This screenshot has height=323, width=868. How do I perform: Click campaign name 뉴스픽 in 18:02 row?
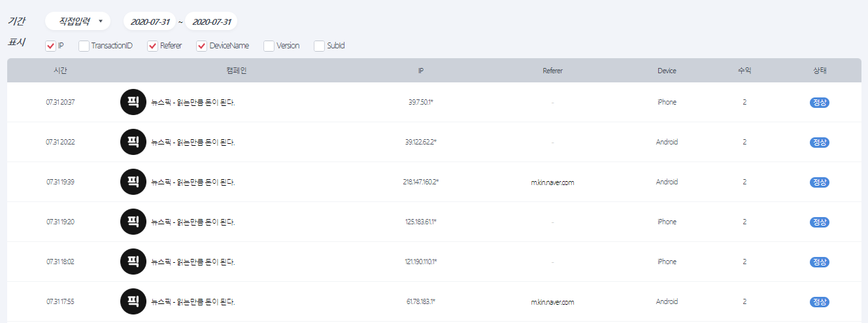click(x=193, y=262)
